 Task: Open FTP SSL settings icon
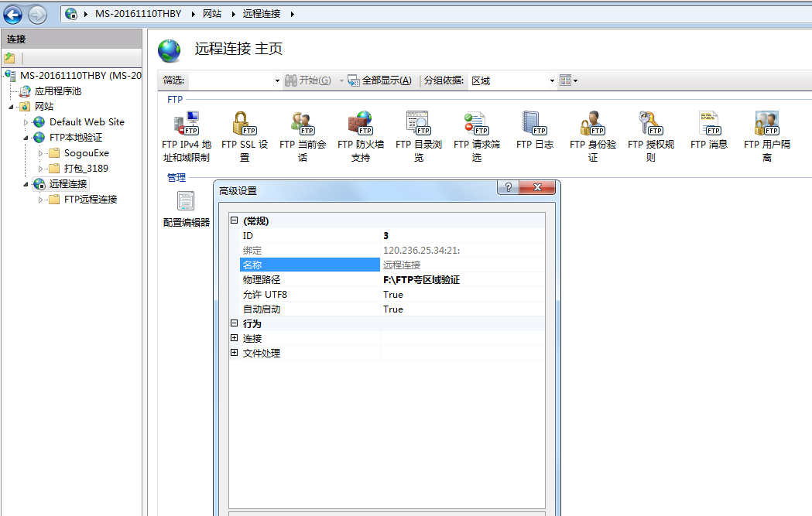tap(244, 124)
